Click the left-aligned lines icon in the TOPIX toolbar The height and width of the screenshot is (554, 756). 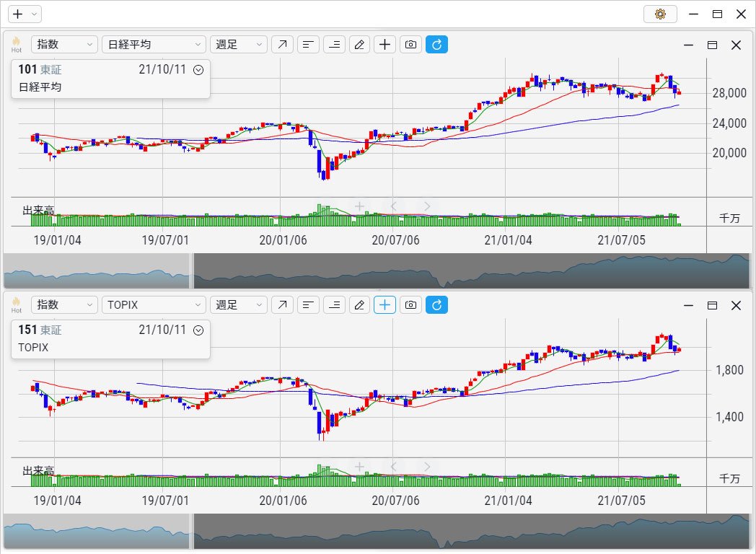click(x=308, y=304)
